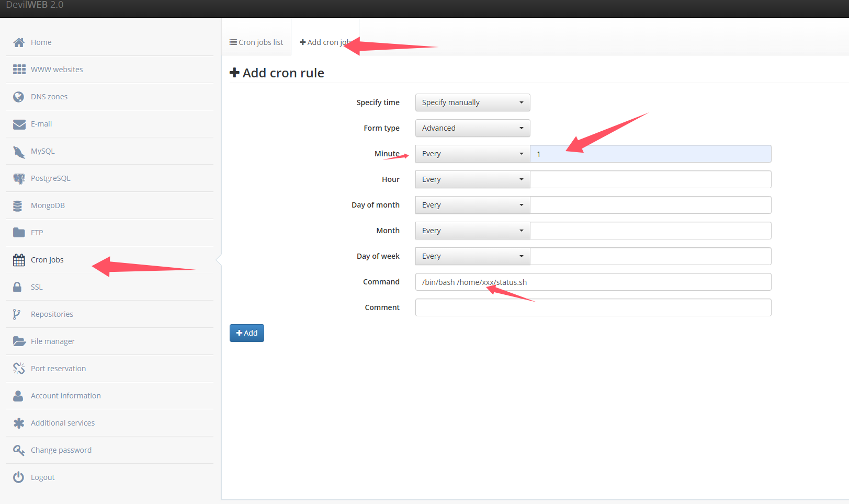Screen dimensions: 849x504
Task: Open the SSL padlock icon
Action: [x=17, y=287]
